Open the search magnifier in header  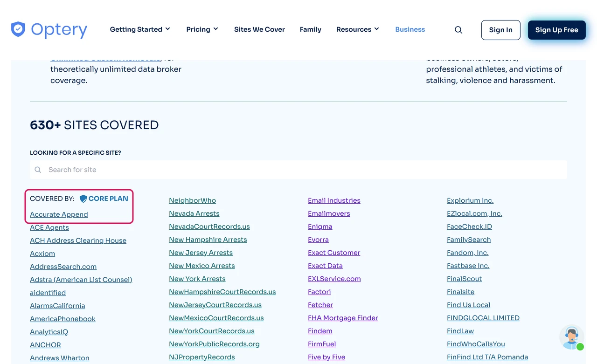coord(458,30)
